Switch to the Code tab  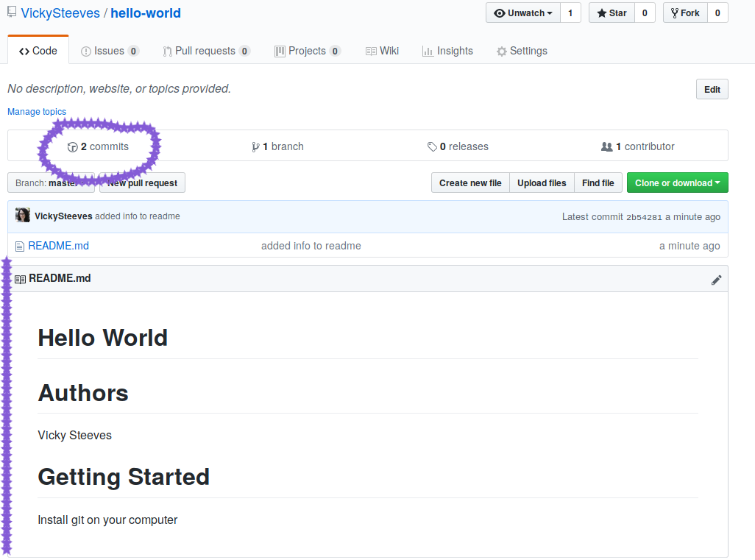38,51
